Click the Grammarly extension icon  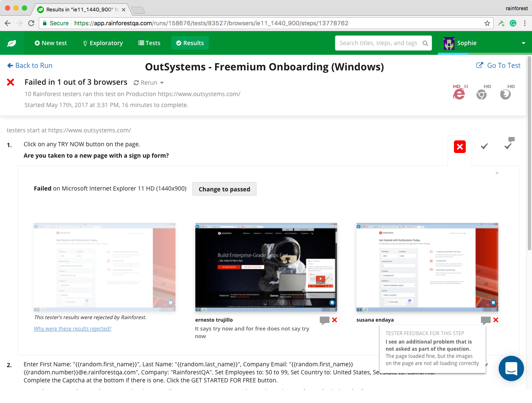pos(513,23)
